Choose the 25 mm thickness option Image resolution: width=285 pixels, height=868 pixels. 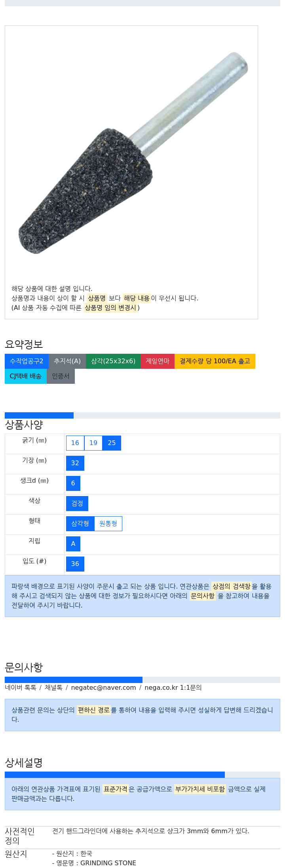tap(112, 443)
